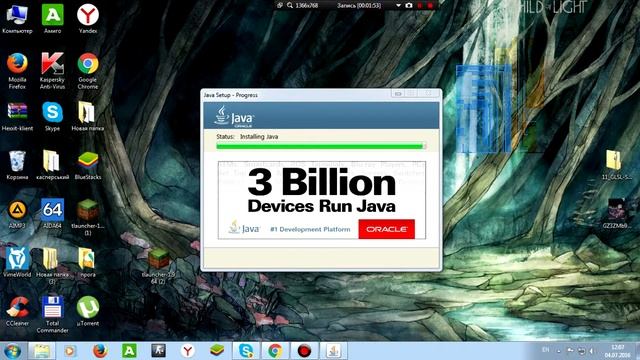
Task: Click the recorder magnifier zoom icon
Action: pyautogui.click(x=289, y=5)
